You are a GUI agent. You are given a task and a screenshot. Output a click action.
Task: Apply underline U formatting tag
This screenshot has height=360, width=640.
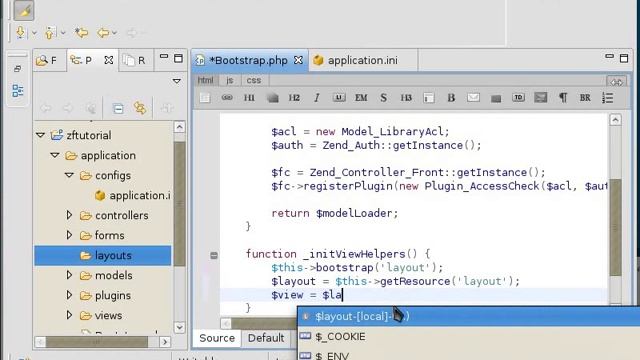click(x=339, y=98)
